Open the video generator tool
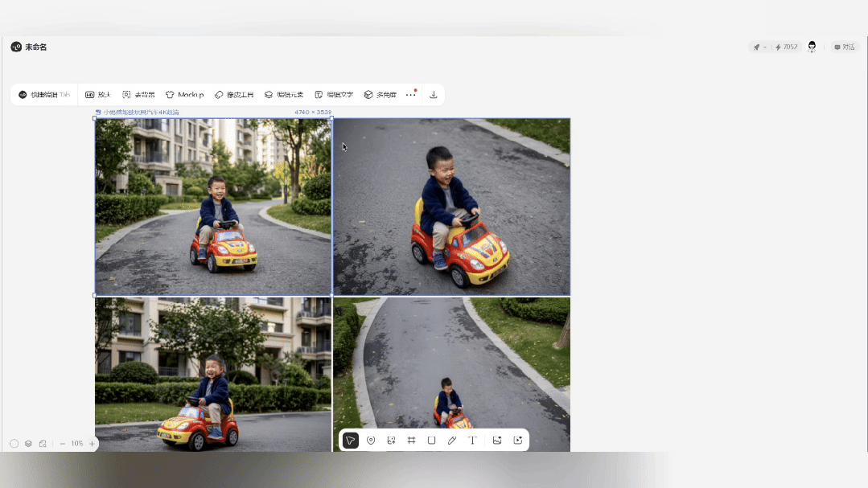868x488 pixels. [518, 441]
